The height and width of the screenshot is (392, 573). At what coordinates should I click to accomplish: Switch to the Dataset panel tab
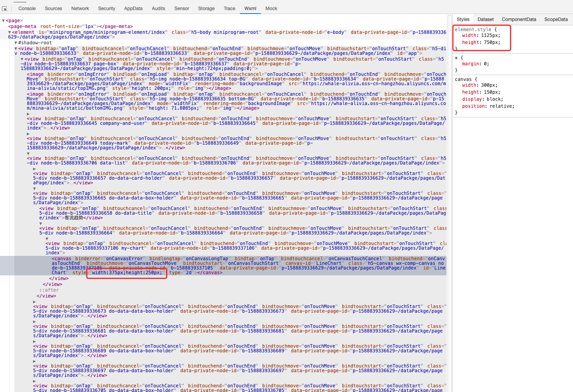[485, 19]
